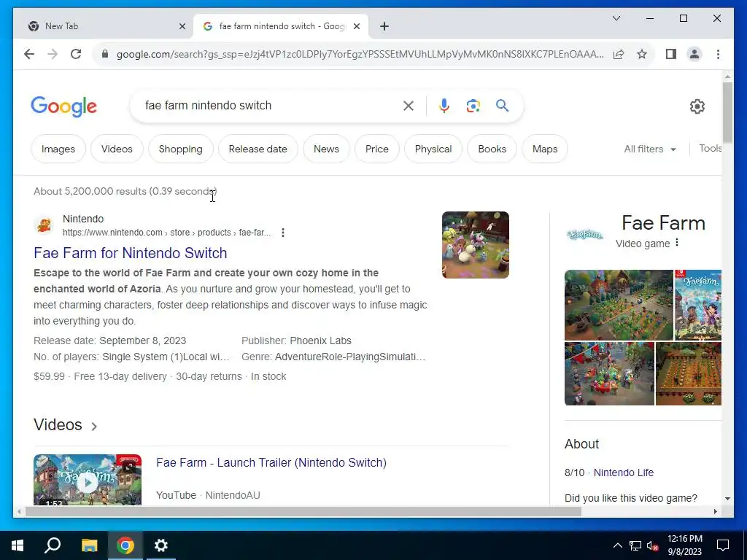Show hidden system tray icons
Image resolution: width=747 pixels, height=560 pixels.
pos(617,545)
